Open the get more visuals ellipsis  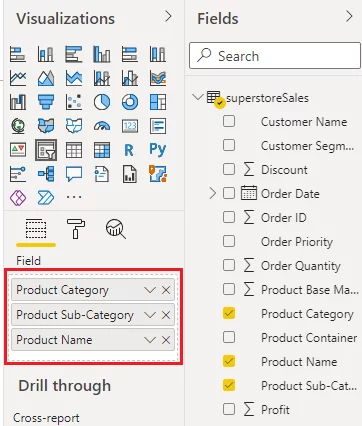point(74,197)
